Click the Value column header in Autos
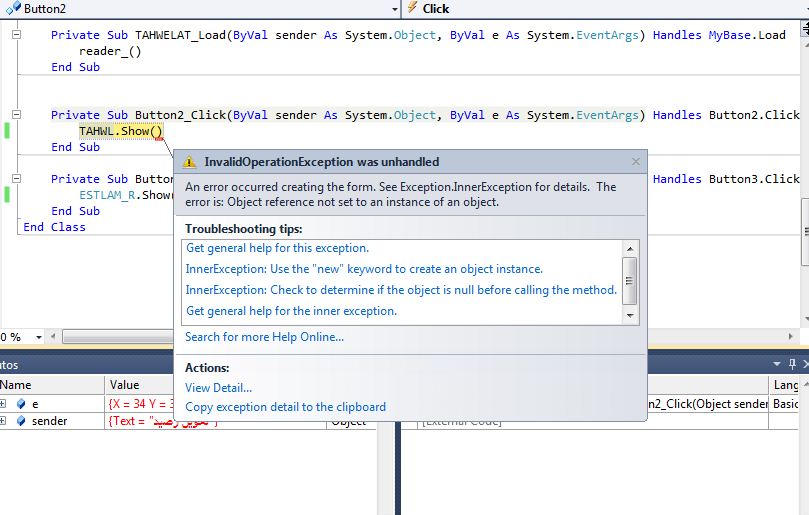809x515 pixels. click(x=125, y=385)
